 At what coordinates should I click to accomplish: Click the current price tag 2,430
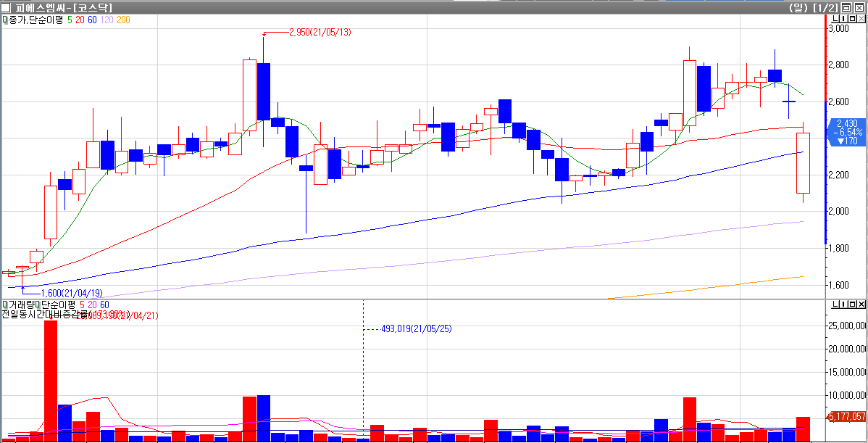(x=847, y=133)
